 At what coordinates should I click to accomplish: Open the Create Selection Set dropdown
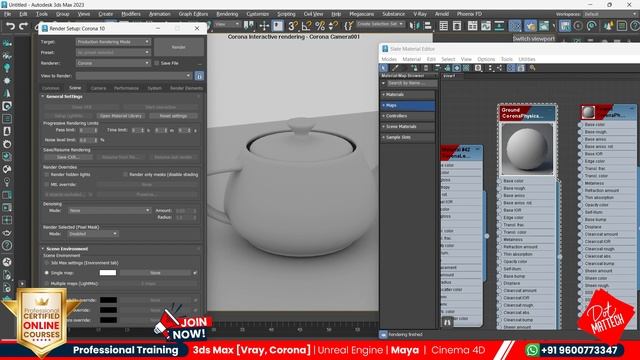(380, 24)
